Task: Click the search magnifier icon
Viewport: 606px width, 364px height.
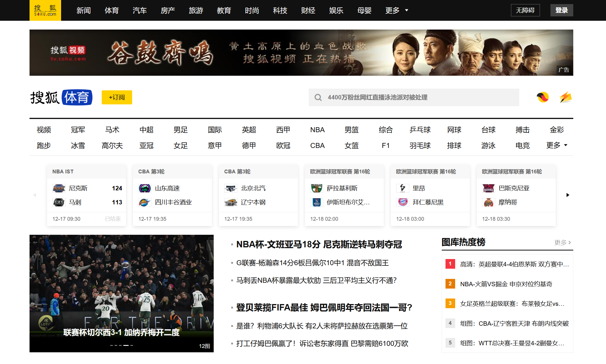Action: click(318, 97)
